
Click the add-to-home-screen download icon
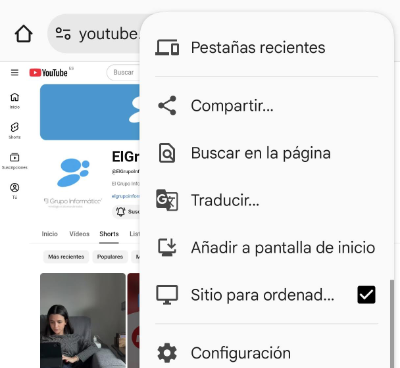(x=167, y=248)
